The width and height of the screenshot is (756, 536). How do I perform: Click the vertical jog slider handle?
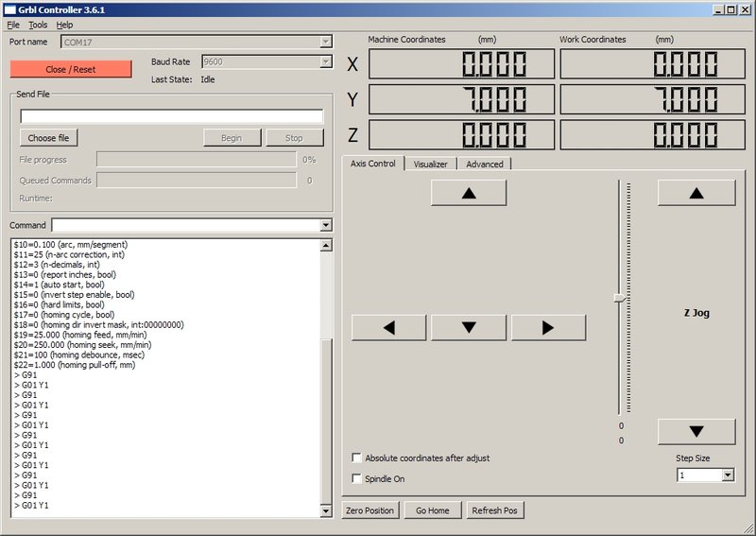click(620, 298)
